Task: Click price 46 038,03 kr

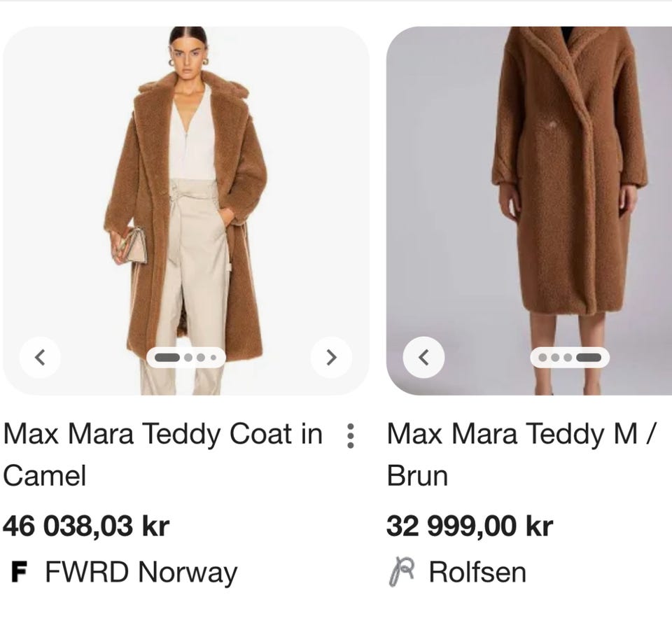Action: 86,526
